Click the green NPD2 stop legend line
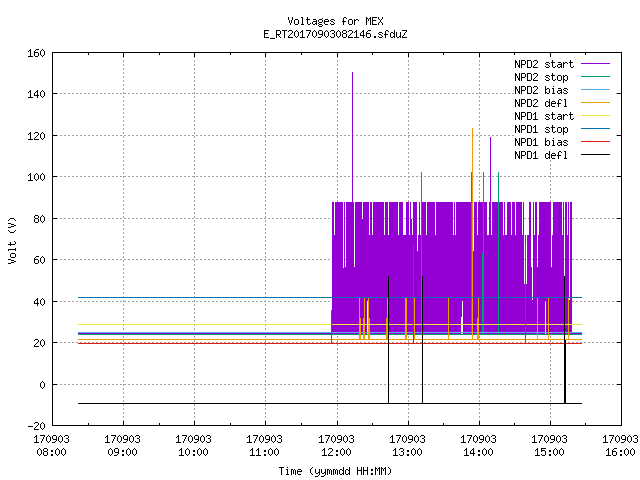This screenshot has width=640, height=480. coord(595,77)
